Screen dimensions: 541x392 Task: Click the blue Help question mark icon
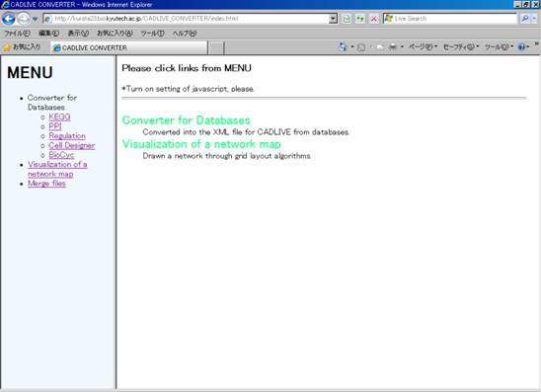(x=521, y=47)
